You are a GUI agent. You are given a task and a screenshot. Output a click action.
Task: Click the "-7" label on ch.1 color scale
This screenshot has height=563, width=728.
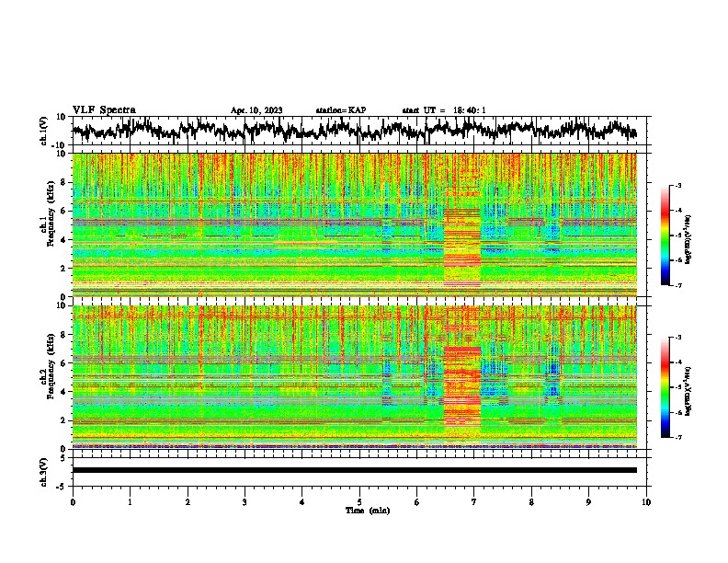(677, 285)
